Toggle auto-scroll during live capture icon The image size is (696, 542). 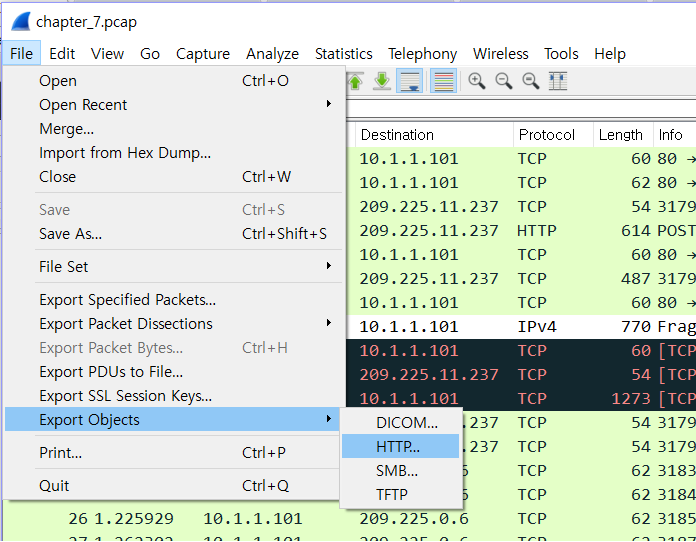coord(409,81)
